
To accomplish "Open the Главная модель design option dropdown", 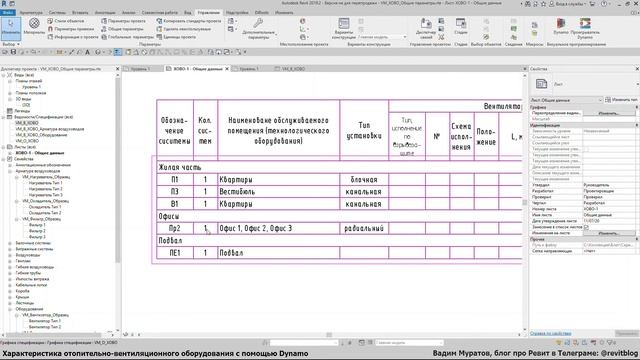I will [x=382, y=37].
